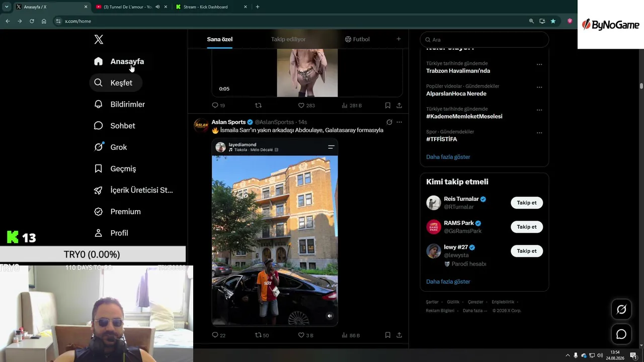This screenshot has width=644, height=362.
Task: Reload the page in the browser
Action: pyautogui.click(x=32, y=21)
